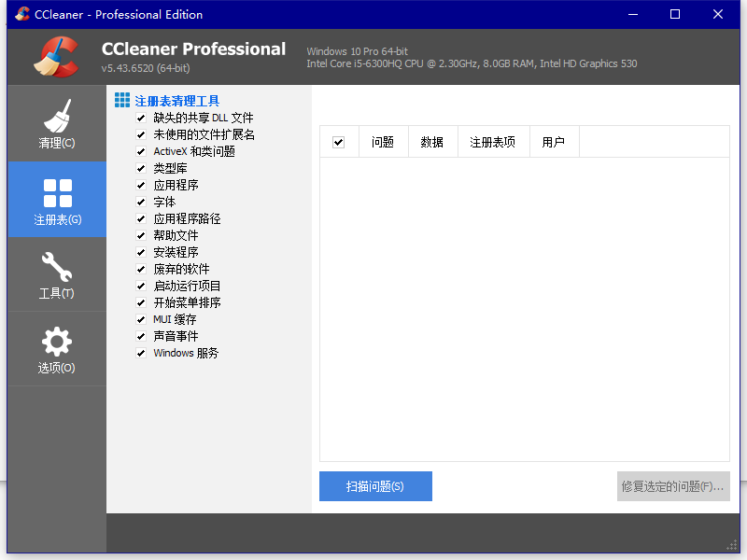Click the 注册表清理工具 heading
The height and width of the screenshot is (560, 747).
point(176,101)
